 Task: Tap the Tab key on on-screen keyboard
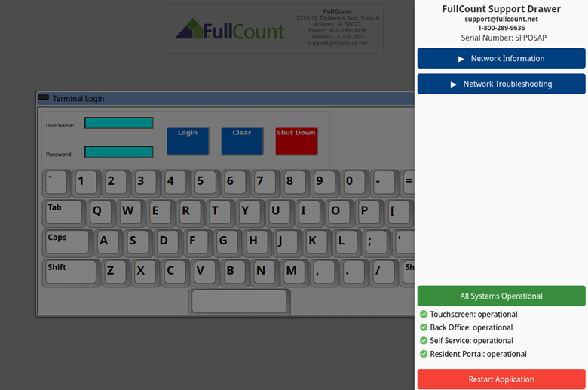[64, 213]
